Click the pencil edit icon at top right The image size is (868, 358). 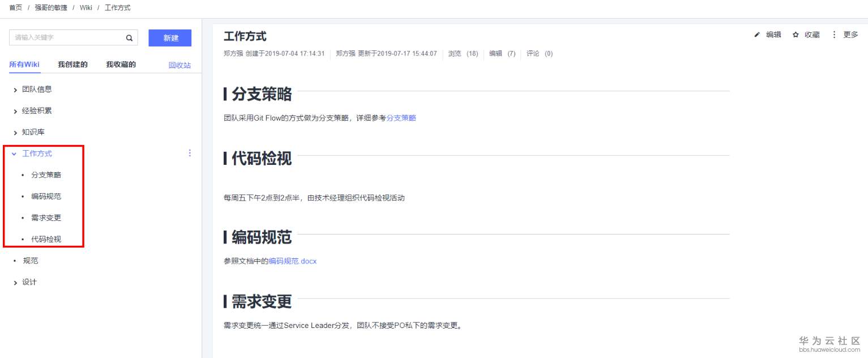click(x=757, y=35)
